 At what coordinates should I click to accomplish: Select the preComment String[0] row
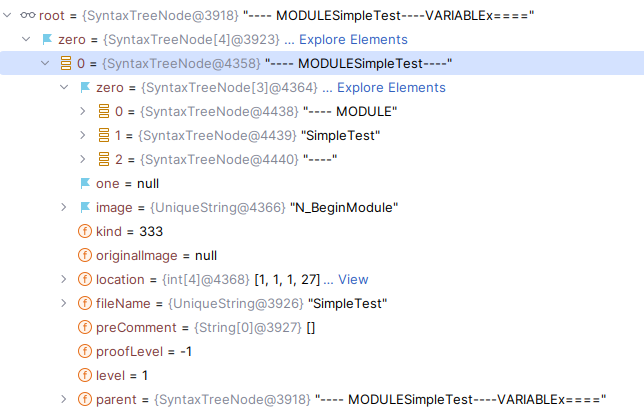(x=200, y=327)
